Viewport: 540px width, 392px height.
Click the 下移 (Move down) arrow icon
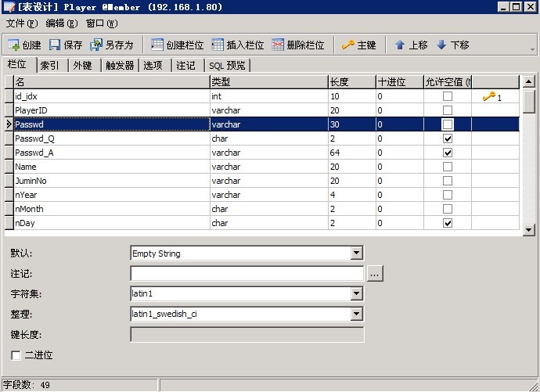pyautogui.click(x=441, y=45)
